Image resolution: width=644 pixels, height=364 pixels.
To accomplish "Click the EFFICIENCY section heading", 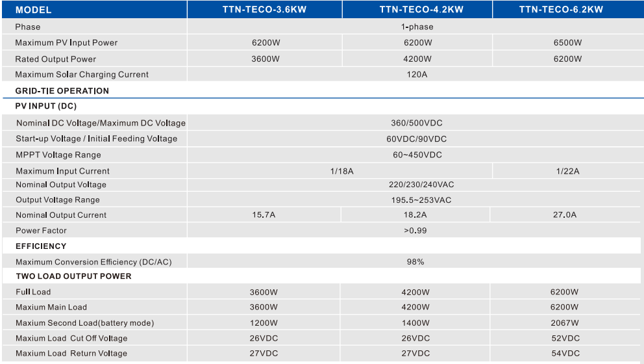I will pos(41,246).
